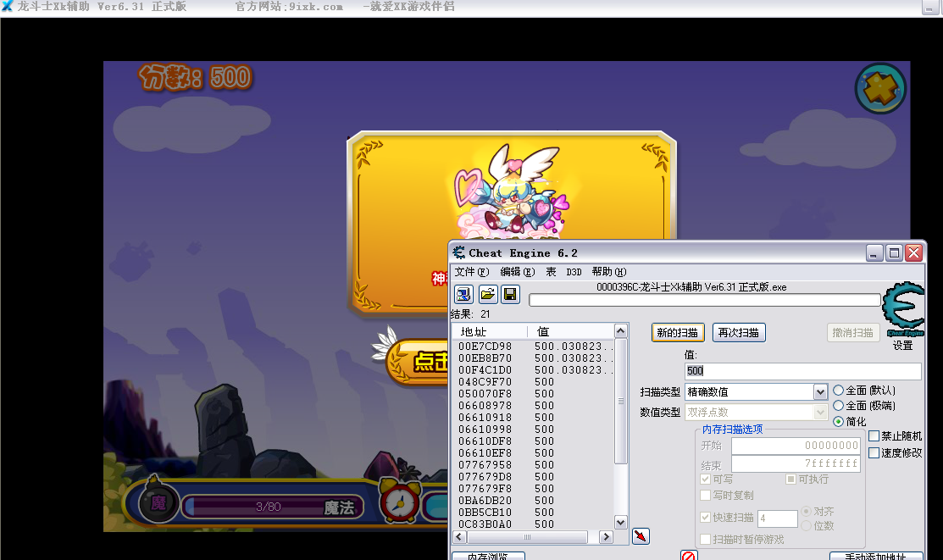The height and width of the screenshot is (560, 943).
Task: Click the bomb magic icon in the game
Action: tap(158, 501)
